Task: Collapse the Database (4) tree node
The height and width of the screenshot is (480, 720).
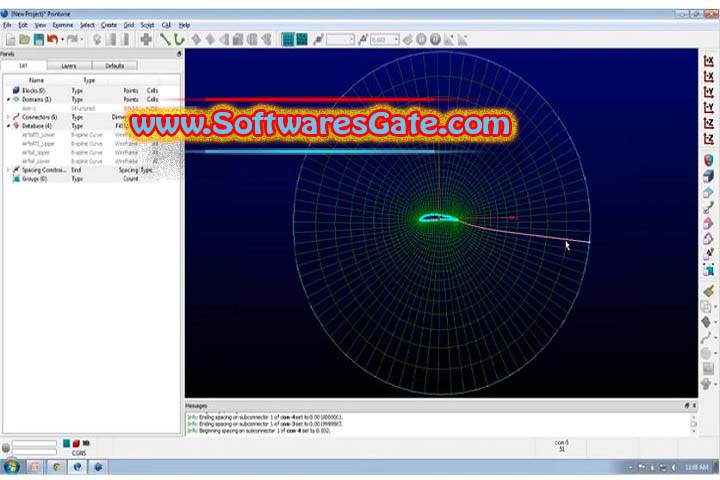Action: point(8,126)
